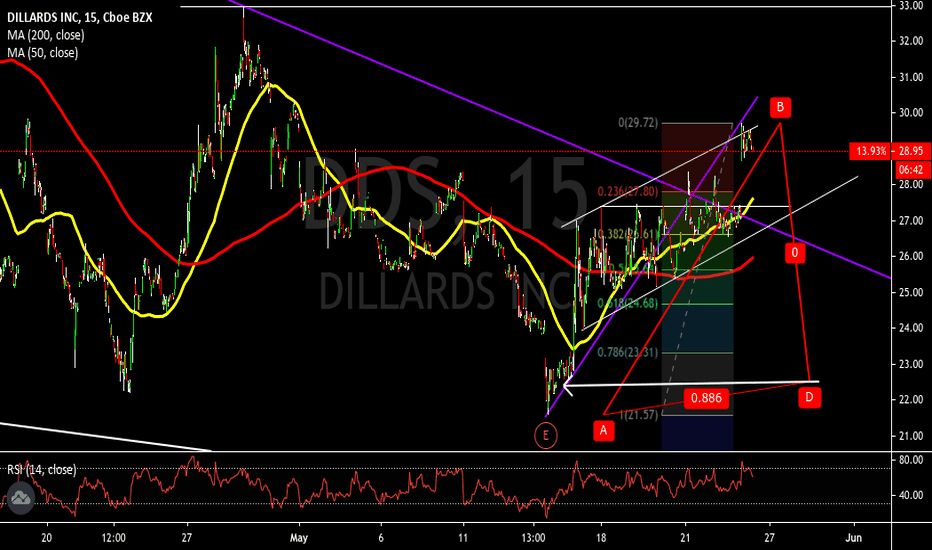Click the cloud logo icon in the RSI pane
This screenshot has height=550, width=932.
(x=20, y=498)
